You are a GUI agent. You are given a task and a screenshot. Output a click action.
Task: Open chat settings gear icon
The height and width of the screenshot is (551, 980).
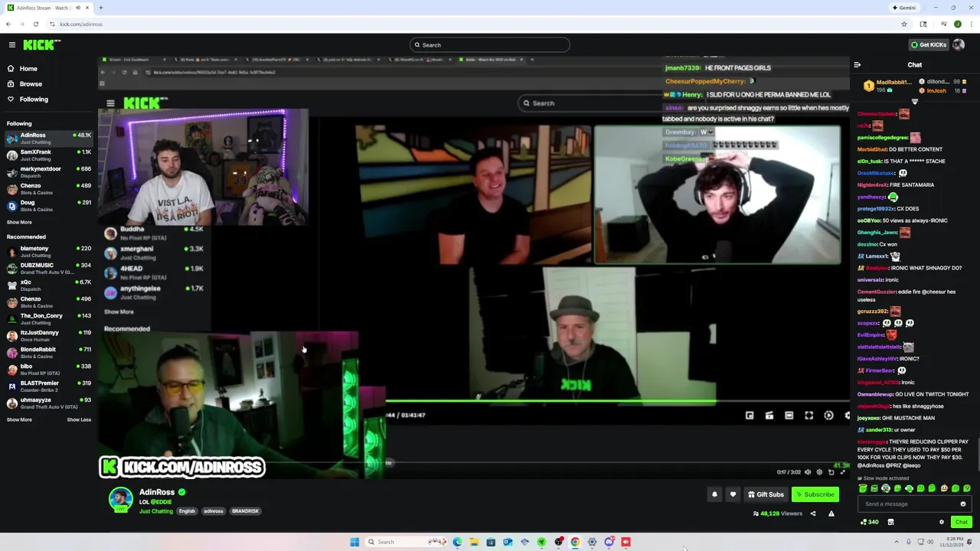pyautogui.click(x=942, y=523)
